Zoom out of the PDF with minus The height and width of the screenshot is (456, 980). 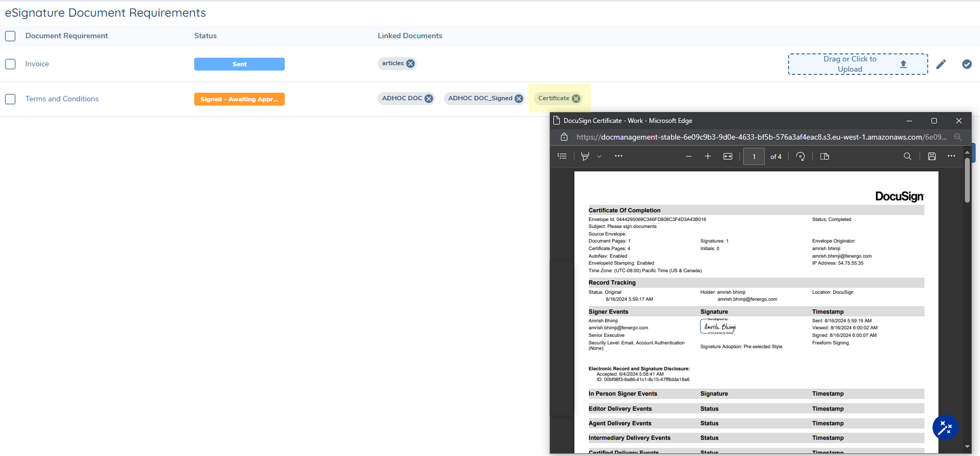tap(689, 156)
